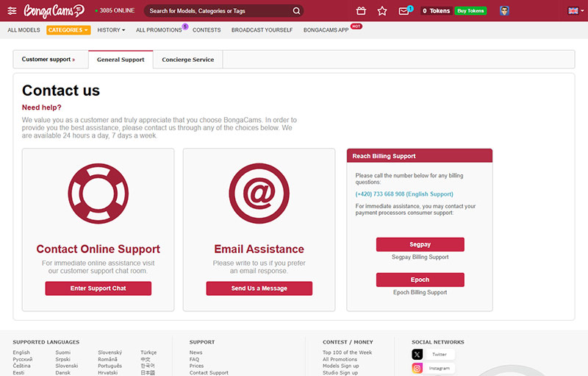Click Send Us a Message button
The width and height of the screenshot is (588, 376).
[x=259, y=288]
